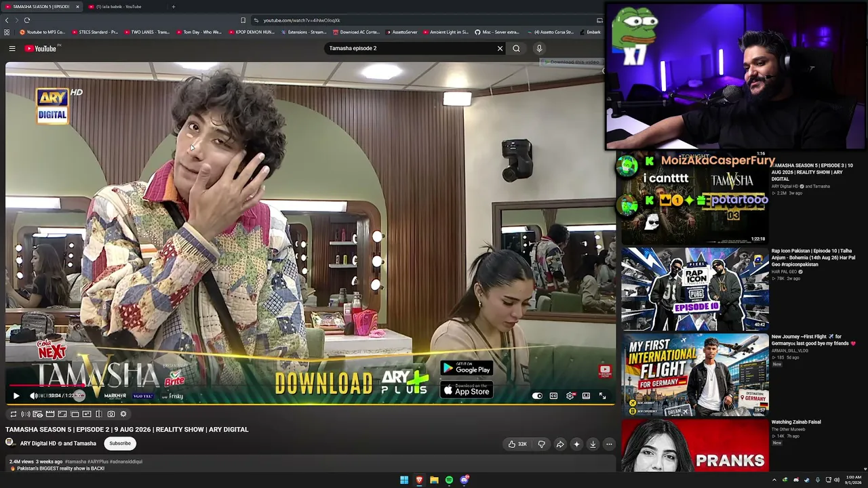Open the taskbar clock showing 1:00 AM
Viewport: 868px width, 488px height.
click(854, 480)
